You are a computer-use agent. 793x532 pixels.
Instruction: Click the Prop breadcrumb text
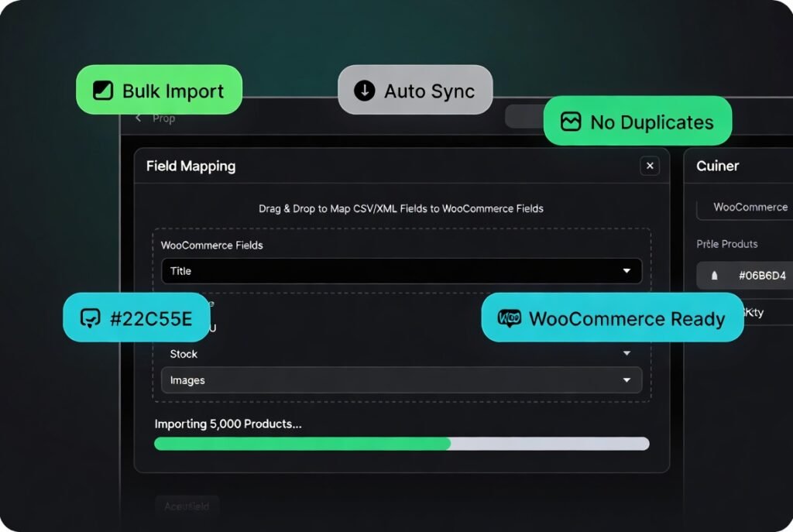point(164,118)
